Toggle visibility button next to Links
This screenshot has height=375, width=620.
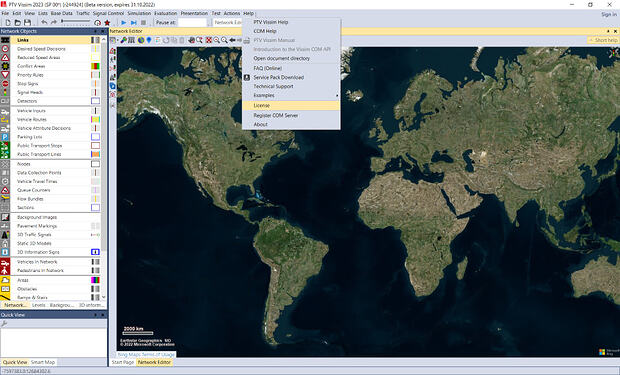click(95, 40)
